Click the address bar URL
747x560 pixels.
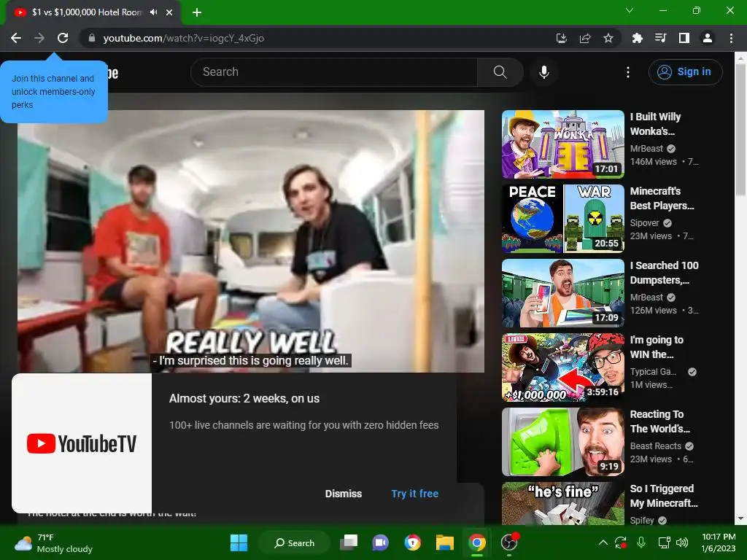183,38
